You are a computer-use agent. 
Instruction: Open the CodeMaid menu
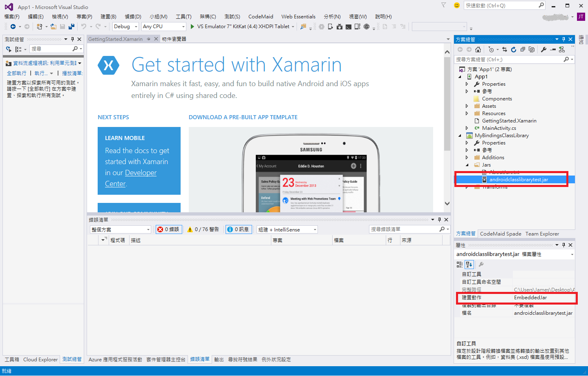pyautogui.click(x=261, y=16)
